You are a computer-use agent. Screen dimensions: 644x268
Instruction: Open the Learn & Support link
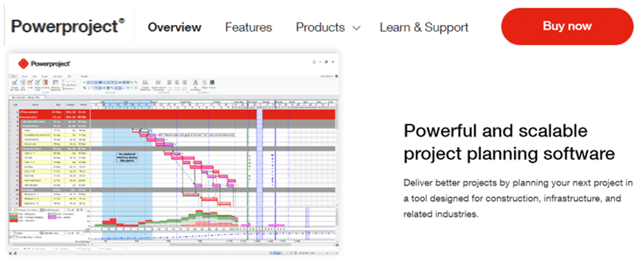[424, 28]
